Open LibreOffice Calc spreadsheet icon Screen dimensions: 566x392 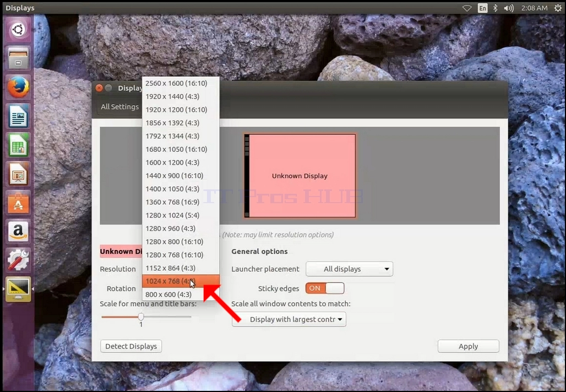click(x=18, y=145)
